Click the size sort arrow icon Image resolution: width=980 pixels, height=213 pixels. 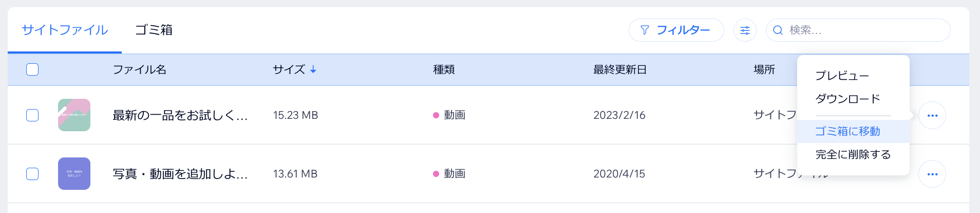(x=313, y=69)
